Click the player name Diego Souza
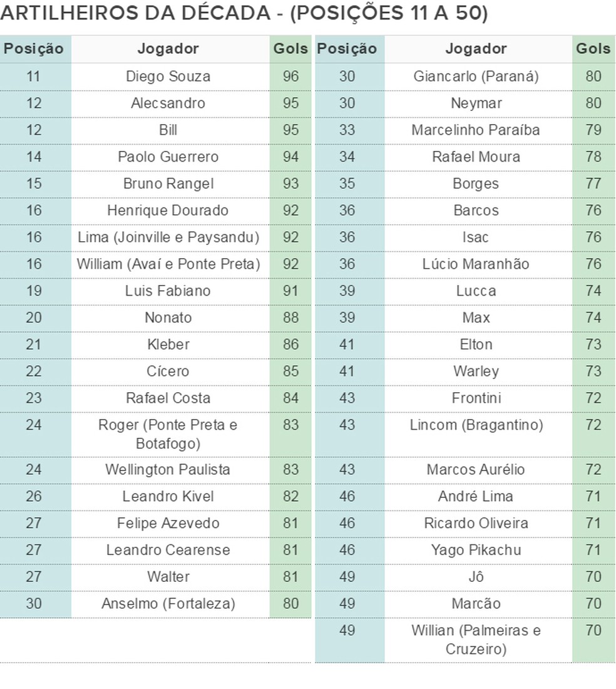 click(168, 76)
